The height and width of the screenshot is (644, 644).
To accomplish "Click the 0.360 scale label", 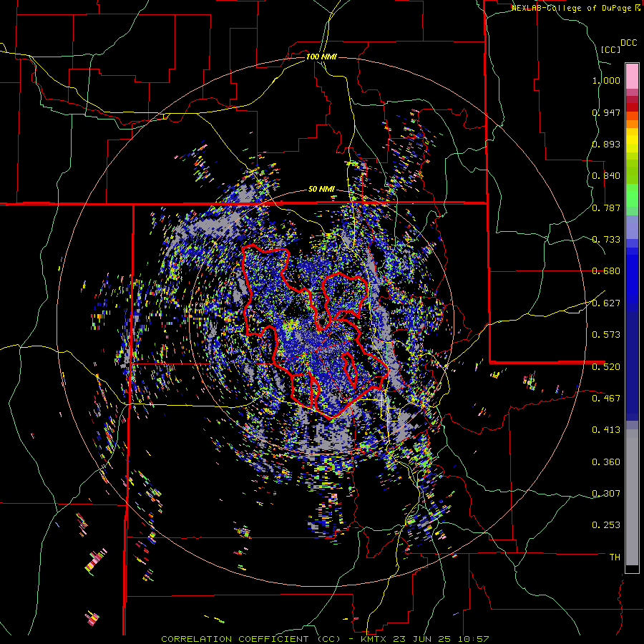I will (x=606, y=462).
